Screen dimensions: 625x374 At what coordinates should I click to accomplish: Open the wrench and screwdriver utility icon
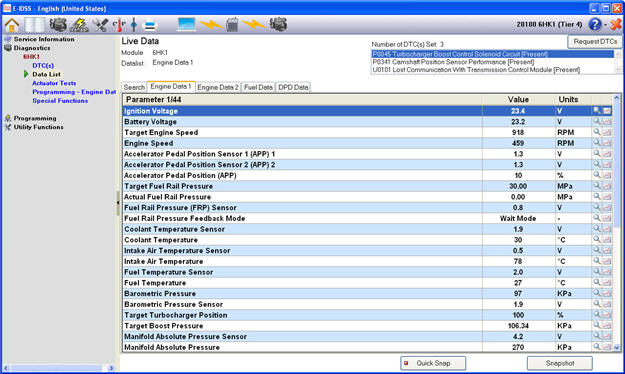(x=100, y=25)
